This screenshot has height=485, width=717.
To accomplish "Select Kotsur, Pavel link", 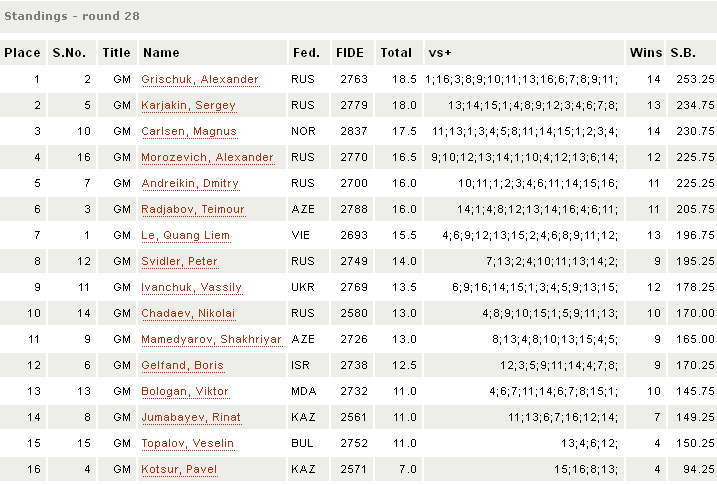I will coord(179,470).
